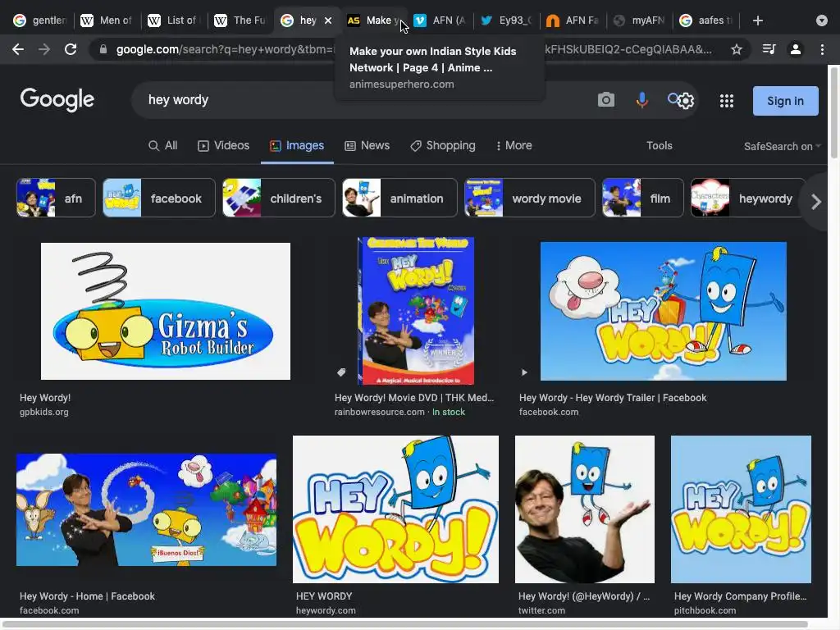Open the SafeSearch on dropdown
This screenshot has width=840, height=630.
coord(782,146)
